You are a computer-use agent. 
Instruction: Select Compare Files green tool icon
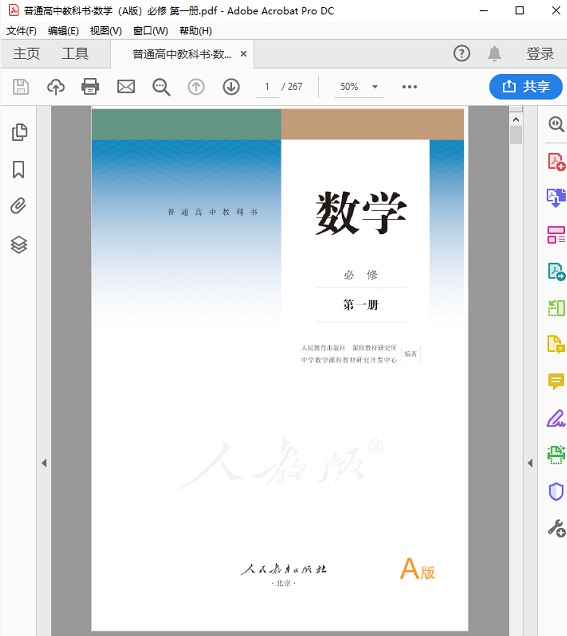[x=556, y=308]
